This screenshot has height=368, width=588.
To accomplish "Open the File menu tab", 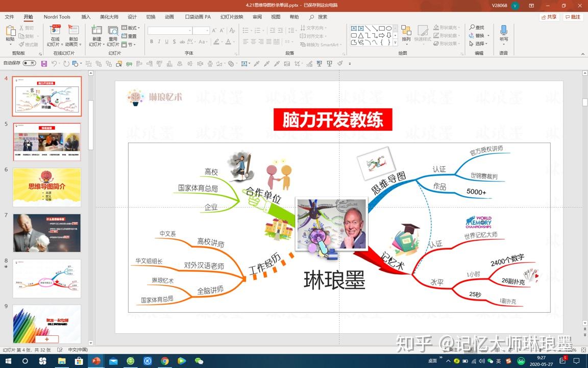I will pos(9,17).
